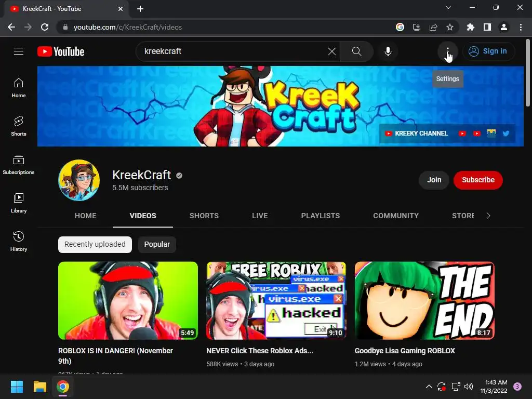This screenshot has height=399, width=532.
Task: Select the Popular filter chip
Action: pos(157,245)
